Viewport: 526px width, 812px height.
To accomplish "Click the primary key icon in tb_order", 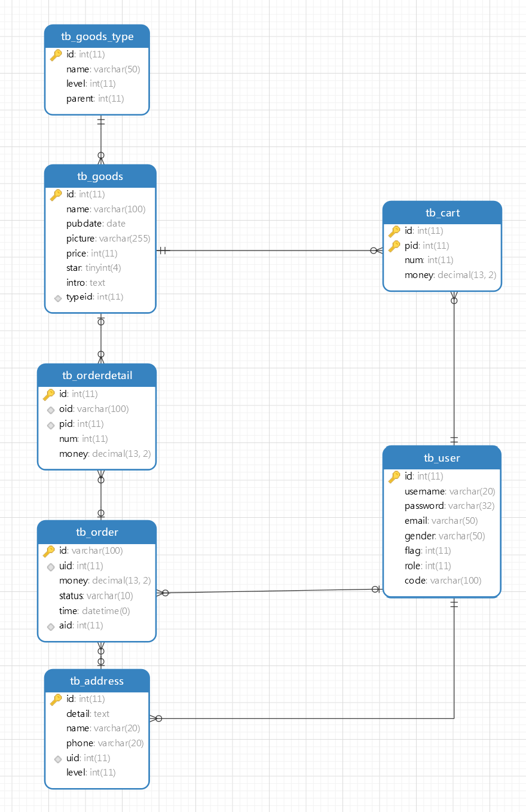I will click(49, 551).
